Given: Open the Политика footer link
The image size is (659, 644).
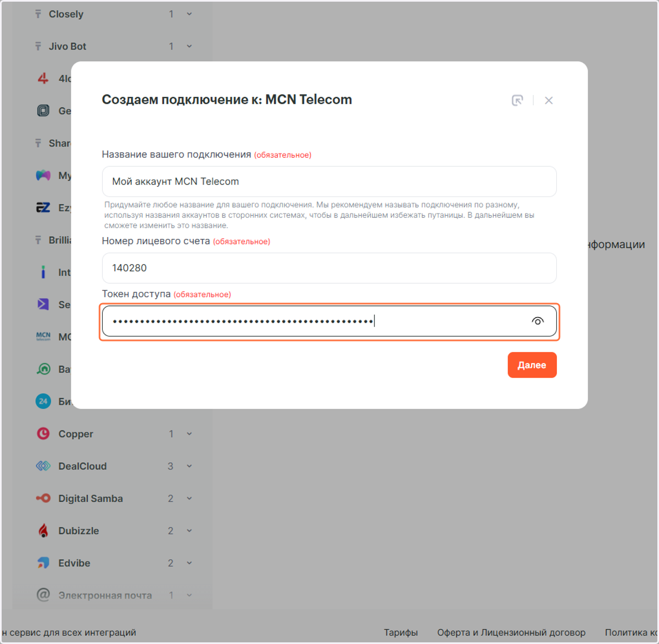Looking at the screenshot, I should pyautogui.click(x=631, y=632).
